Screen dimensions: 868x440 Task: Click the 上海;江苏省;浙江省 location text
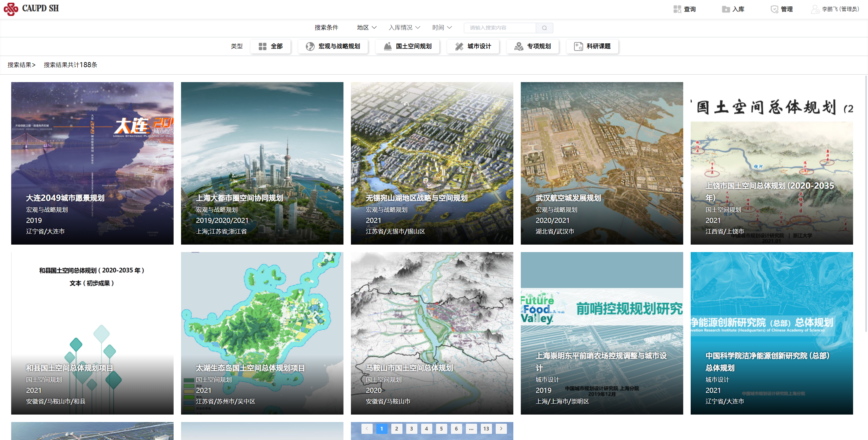click(221, 231)
